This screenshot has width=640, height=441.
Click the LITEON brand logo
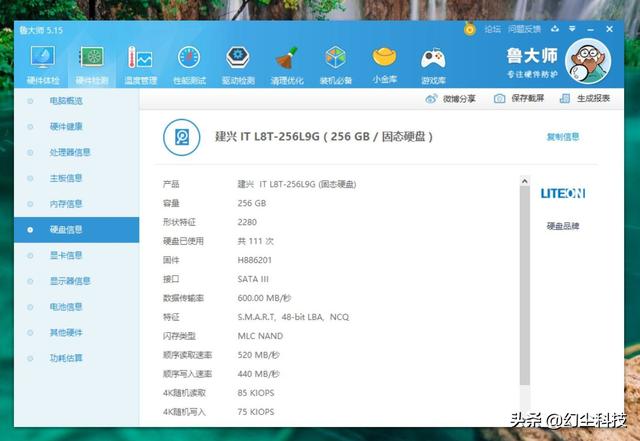point(563,193)
